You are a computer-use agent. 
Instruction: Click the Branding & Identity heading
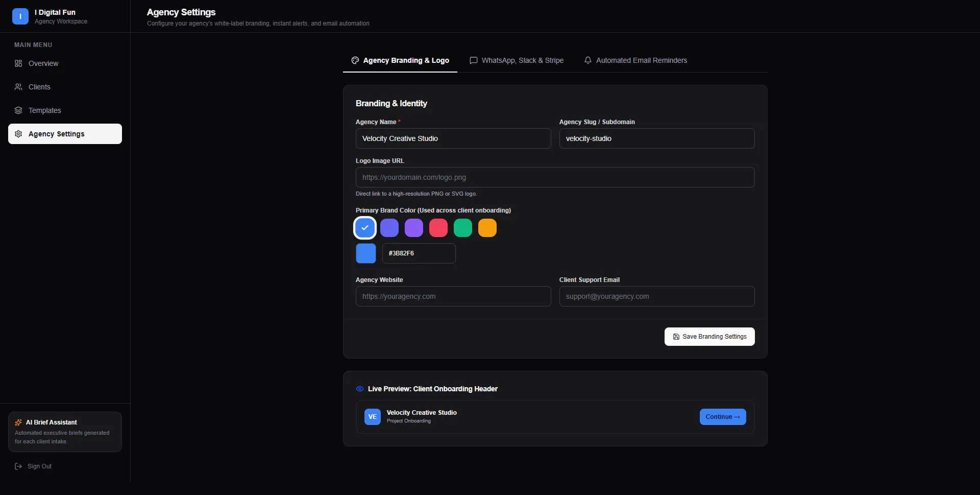391,103
